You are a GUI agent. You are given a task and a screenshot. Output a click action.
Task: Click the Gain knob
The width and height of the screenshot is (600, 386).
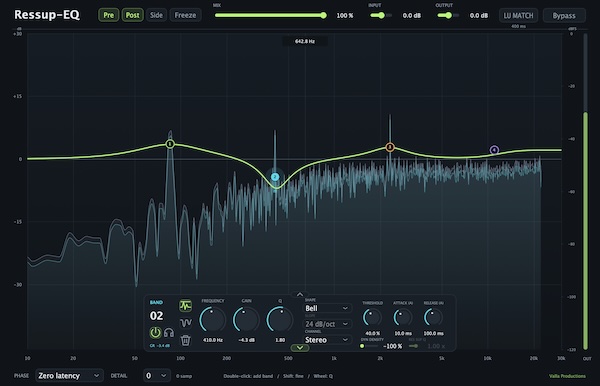pos(246,319)
